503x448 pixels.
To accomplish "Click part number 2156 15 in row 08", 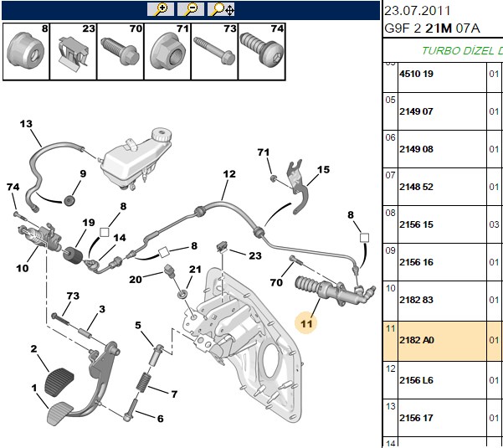I will pos(416,224).
